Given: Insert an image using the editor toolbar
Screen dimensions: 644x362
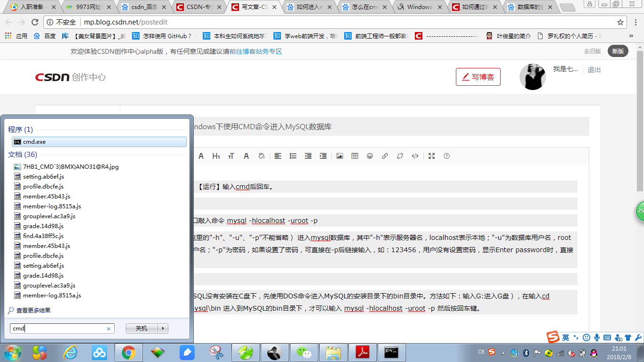Looking at the screenshot, I should [x=339, y=156].
